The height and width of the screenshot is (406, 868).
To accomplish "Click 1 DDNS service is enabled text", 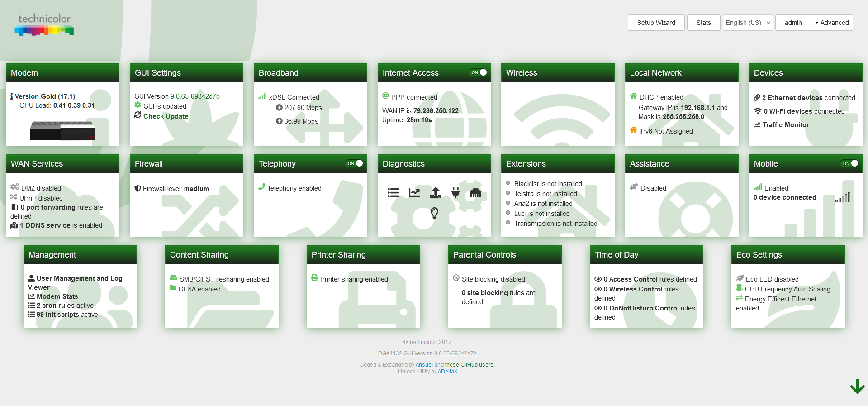I will point(61,225).
